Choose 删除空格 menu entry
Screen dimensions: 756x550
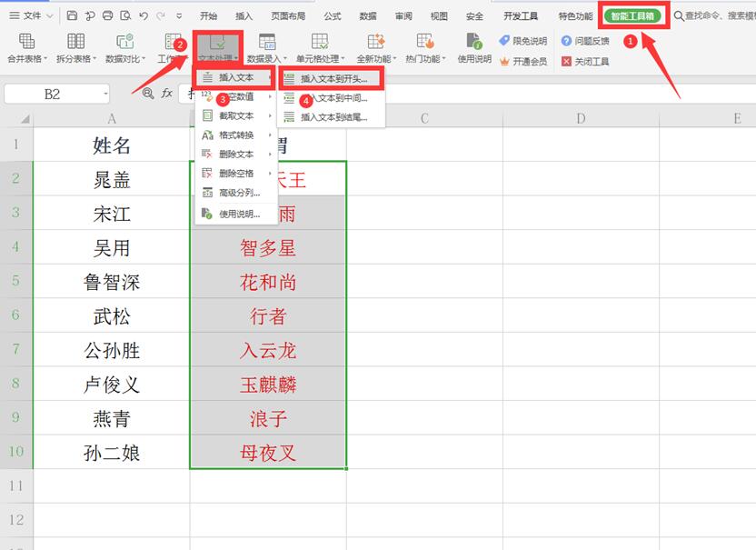(235, 174)
